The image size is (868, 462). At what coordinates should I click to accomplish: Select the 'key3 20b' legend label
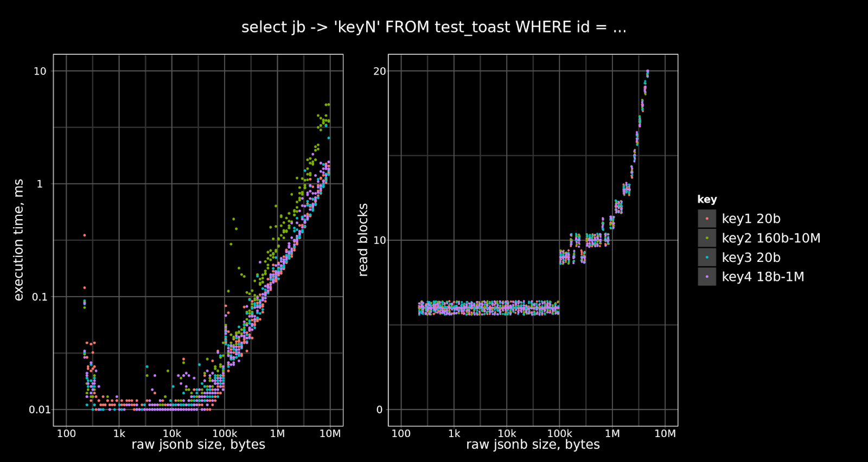(x=751, y=258)
